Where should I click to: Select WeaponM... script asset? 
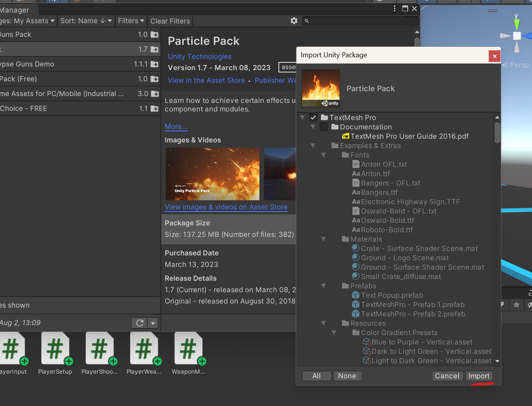tap(188, 353)
